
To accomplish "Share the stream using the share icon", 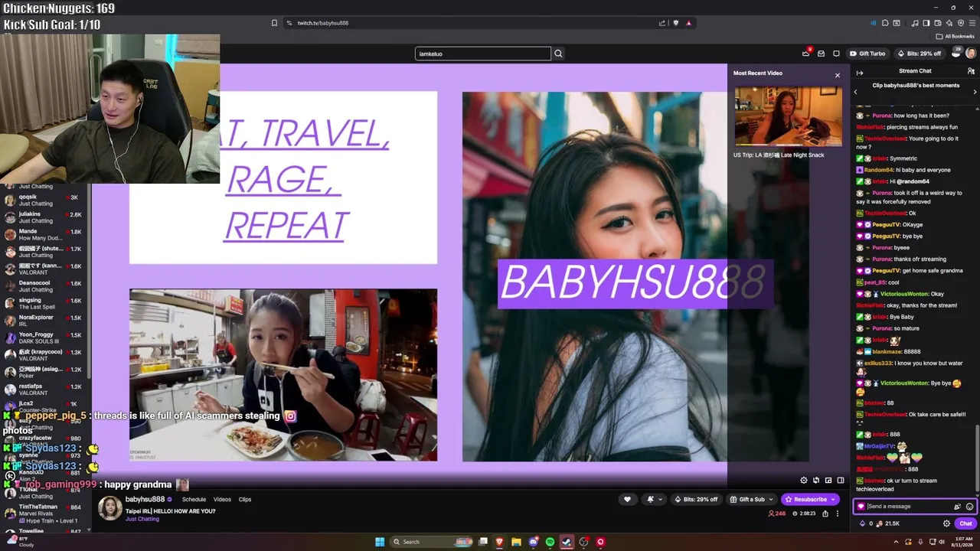I will [825, 514].
